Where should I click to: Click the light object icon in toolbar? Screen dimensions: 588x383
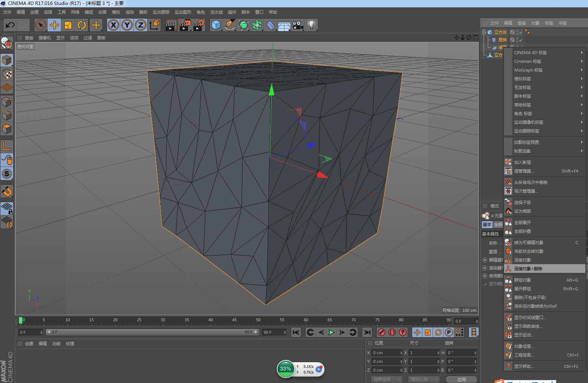tap(311, 25)
